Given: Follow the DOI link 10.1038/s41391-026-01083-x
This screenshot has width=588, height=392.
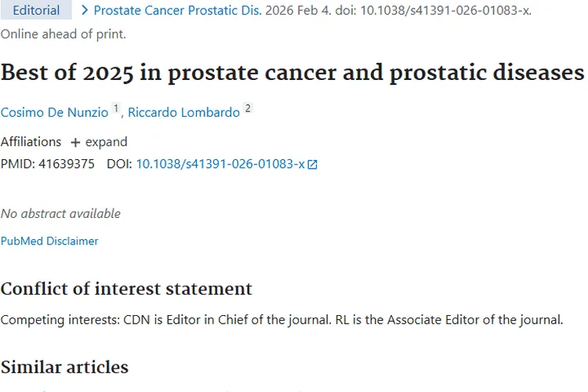Looking at the screenshot, I should tap(220, 164).
